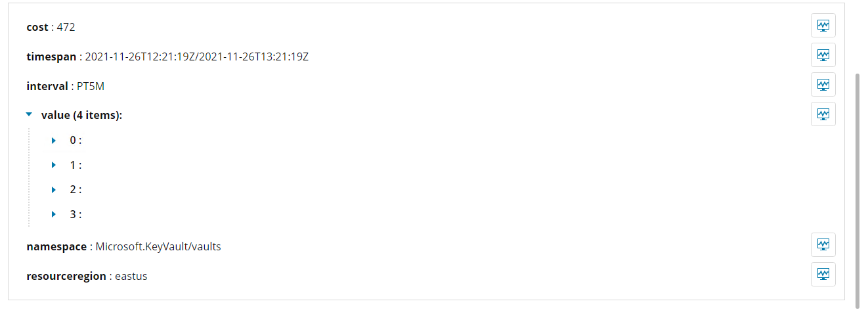Image resolution: width=868 pixels, height=318 pixels.
Task: Click the cost key label
Action: point(37,27)
